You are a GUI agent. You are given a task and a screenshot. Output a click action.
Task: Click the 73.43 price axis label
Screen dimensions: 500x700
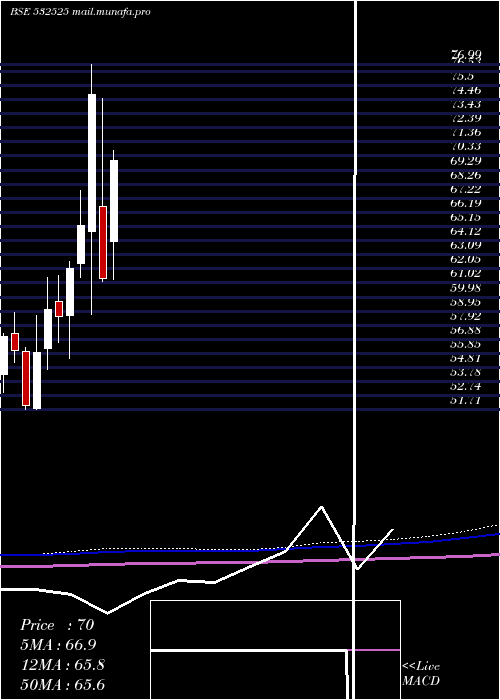466,104
